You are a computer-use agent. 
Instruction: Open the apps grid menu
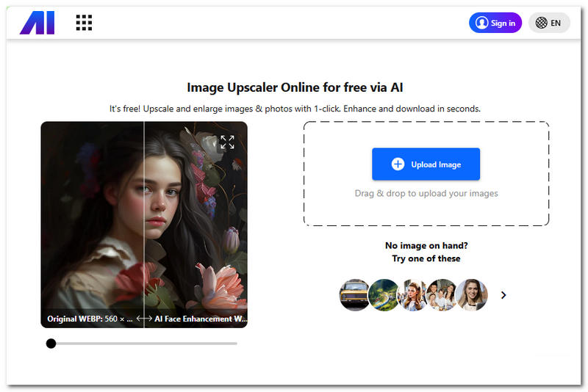click(84, 23)
